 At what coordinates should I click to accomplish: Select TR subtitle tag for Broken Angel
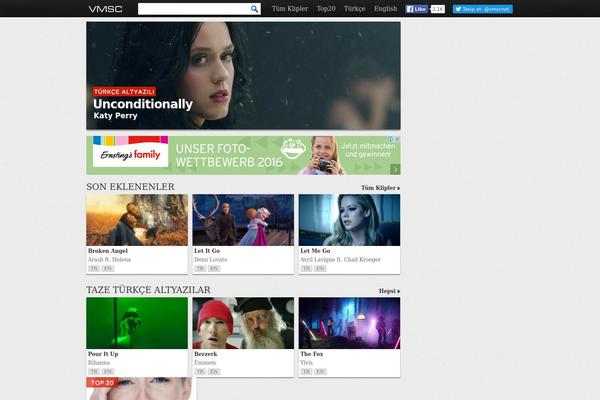94,268
